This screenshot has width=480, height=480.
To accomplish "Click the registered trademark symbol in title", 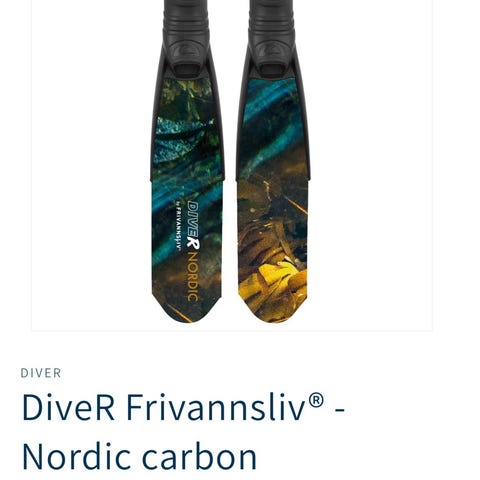I will (x=316, y=400).
